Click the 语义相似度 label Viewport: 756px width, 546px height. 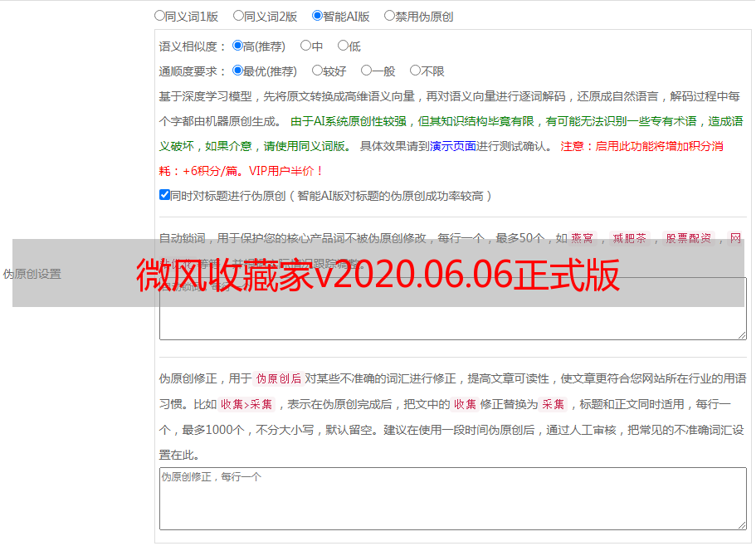pyautogui.click(x=192, y=46)
